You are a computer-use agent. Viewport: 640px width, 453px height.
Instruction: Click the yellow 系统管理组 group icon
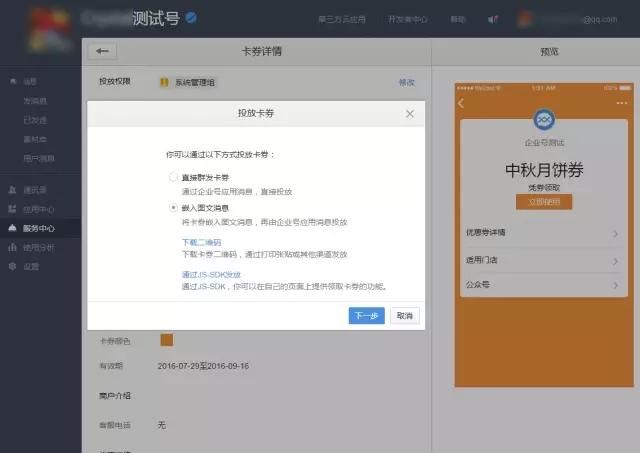[163, 82]
